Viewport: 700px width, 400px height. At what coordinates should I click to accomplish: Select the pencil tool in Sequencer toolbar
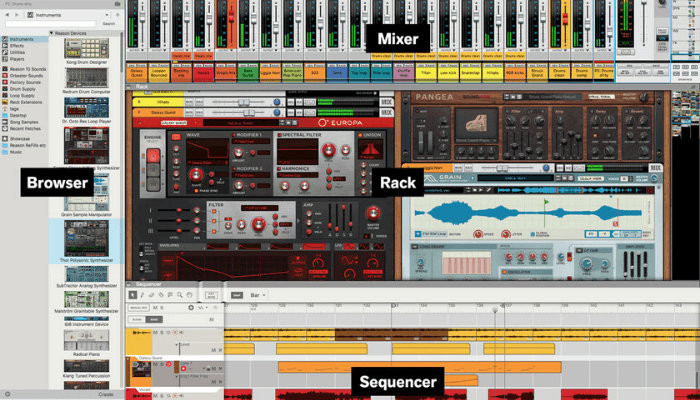[144, 295]
